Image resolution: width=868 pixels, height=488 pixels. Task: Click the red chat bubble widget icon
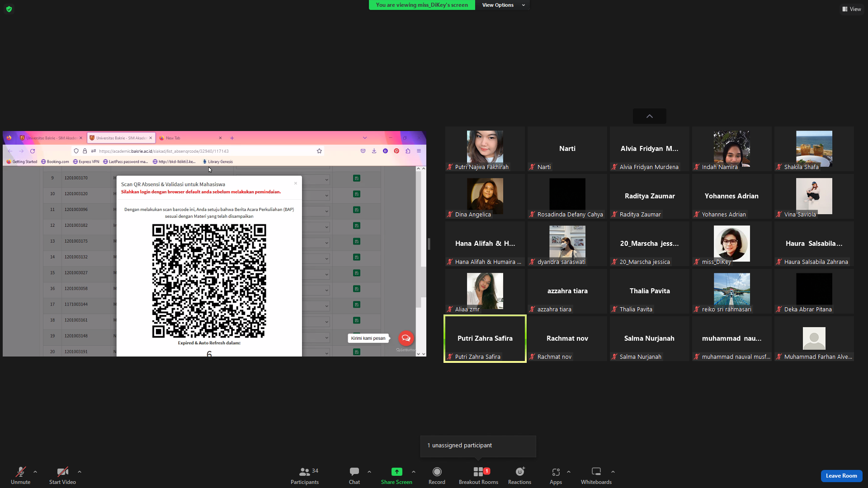[x=406, y=338]
